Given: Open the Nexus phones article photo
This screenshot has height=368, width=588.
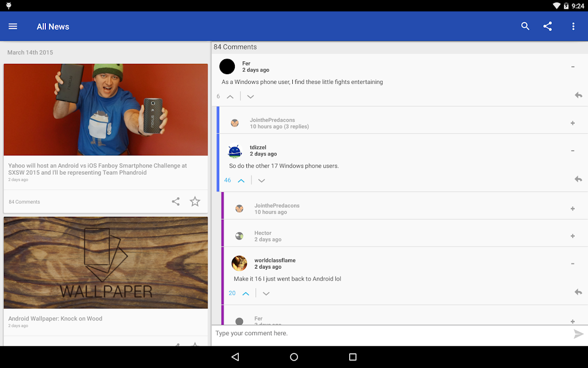Looking at the screenshot, I should 106,110.
